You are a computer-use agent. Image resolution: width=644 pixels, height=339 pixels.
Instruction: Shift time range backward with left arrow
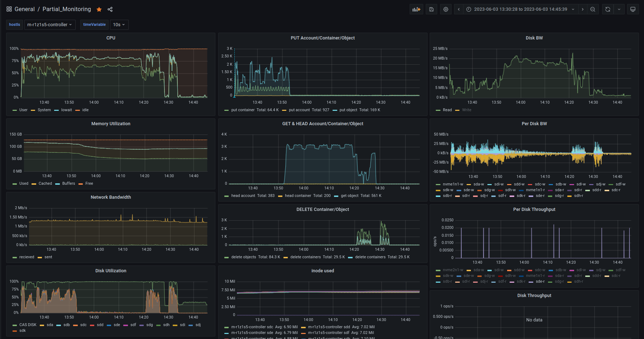[x=459, y=9]
